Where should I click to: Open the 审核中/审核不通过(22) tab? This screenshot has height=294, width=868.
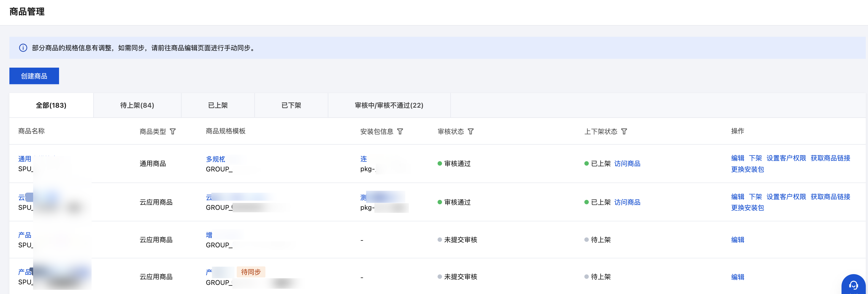point(389,105)
